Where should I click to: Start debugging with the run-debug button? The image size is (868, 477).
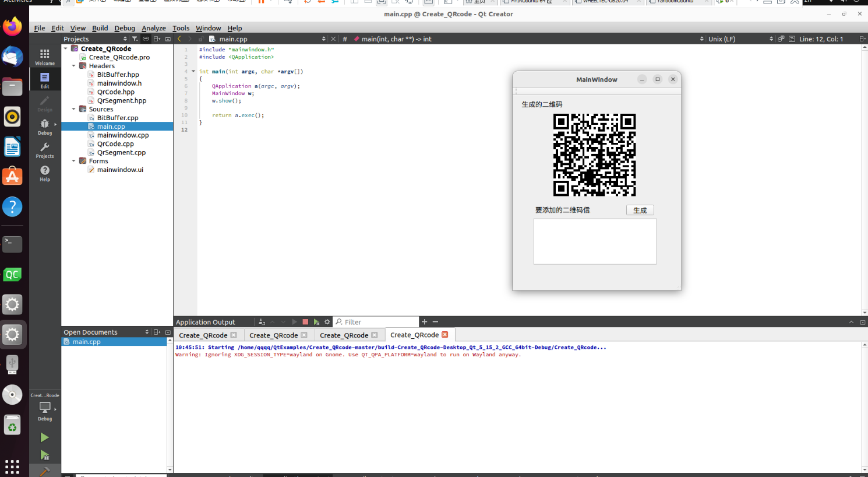pyautogui.click(x=44, y=455)
